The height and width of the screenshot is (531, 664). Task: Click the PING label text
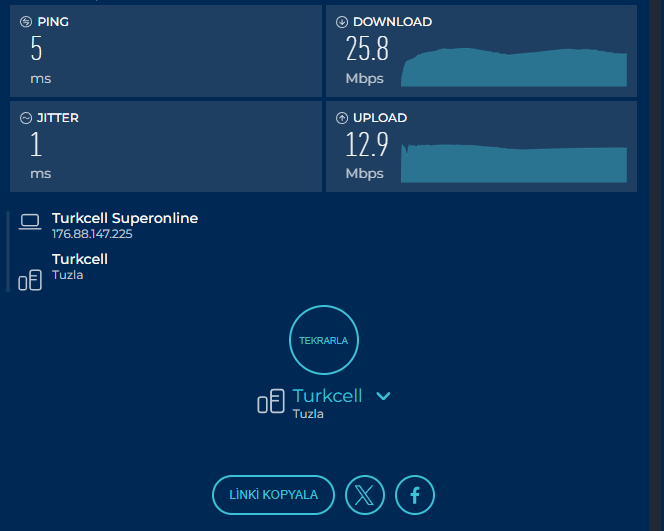pos(53,22)
